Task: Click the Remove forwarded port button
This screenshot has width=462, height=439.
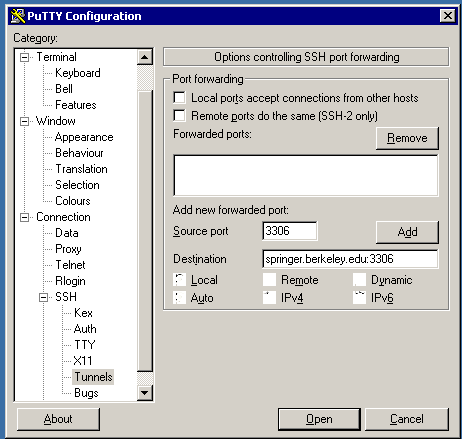Action: 407,138
